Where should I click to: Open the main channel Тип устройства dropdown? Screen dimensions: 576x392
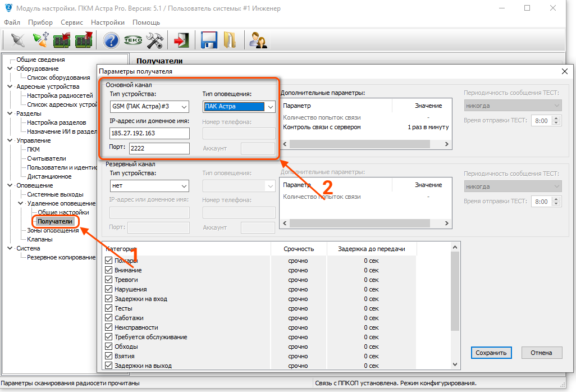pos(149,106)
